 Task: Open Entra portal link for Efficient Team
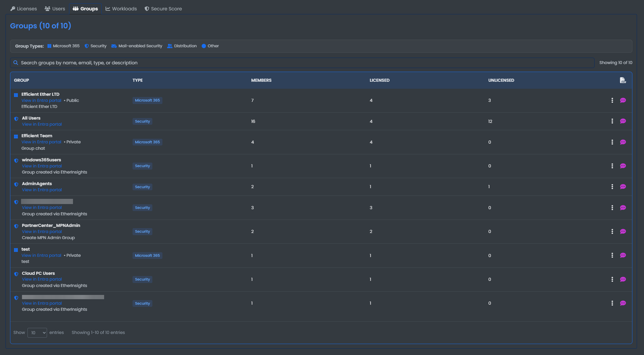coord(41,142)
